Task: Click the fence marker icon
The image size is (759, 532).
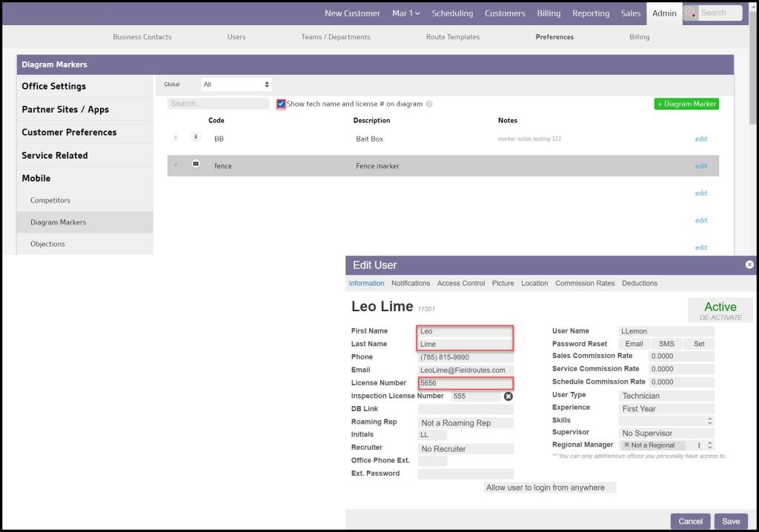Action: coord(196,164)
